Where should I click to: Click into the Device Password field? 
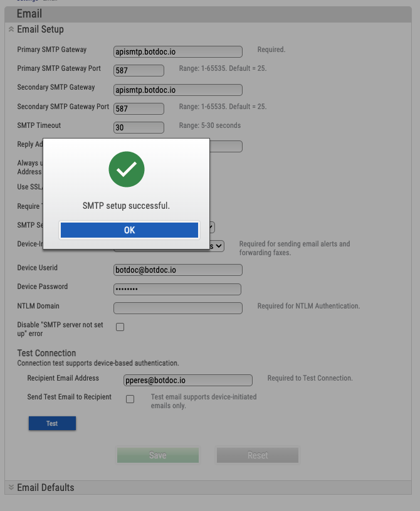[x=177, y=289]
